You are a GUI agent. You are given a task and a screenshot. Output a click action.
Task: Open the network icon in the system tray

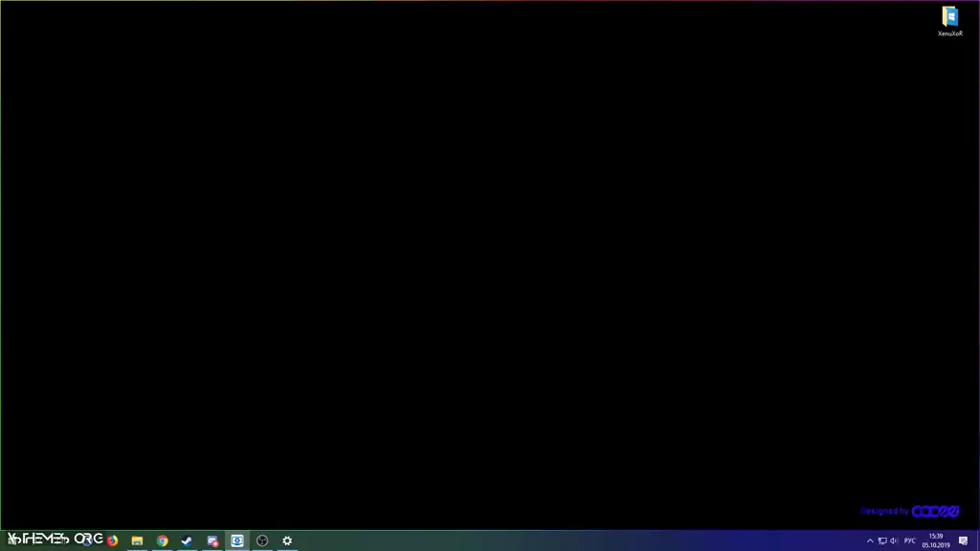881,540
